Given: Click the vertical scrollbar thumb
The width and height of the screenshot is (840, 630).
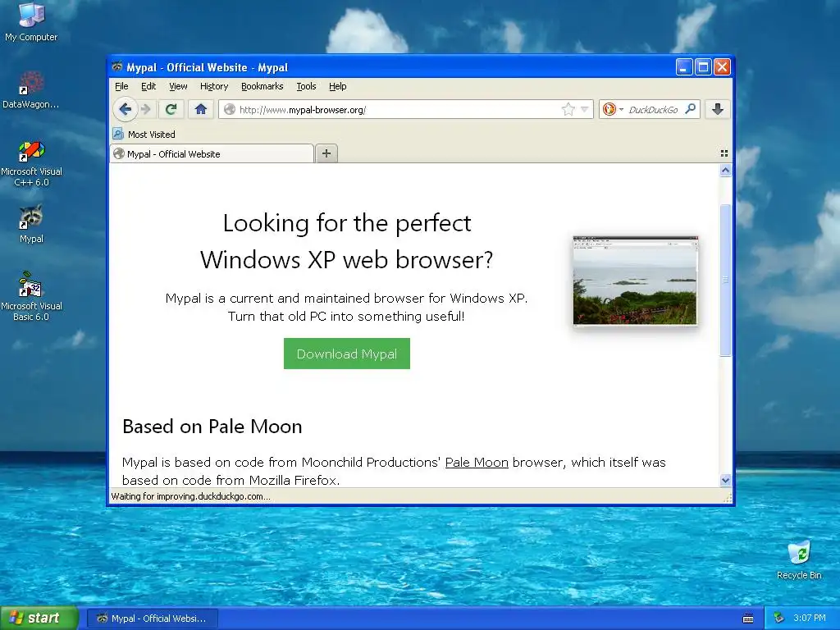Looking at the screenshot, I should (x=725, y=280).
